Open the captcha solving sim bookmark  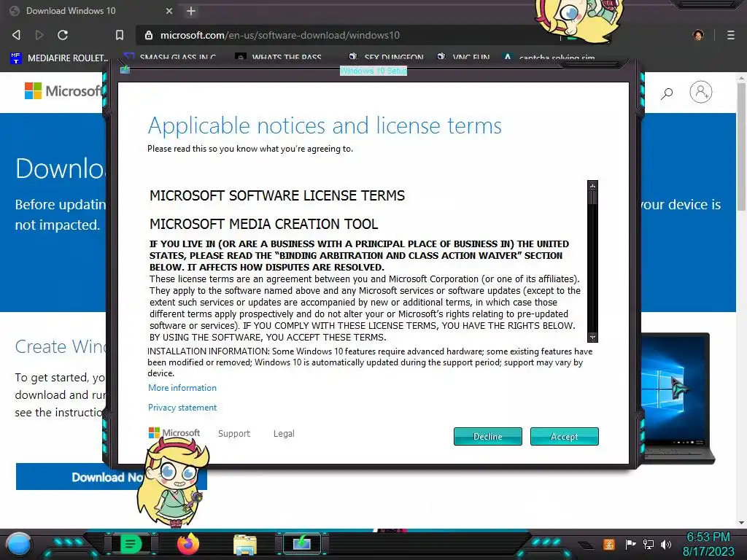pyautogui.click(x=549, y=58)
